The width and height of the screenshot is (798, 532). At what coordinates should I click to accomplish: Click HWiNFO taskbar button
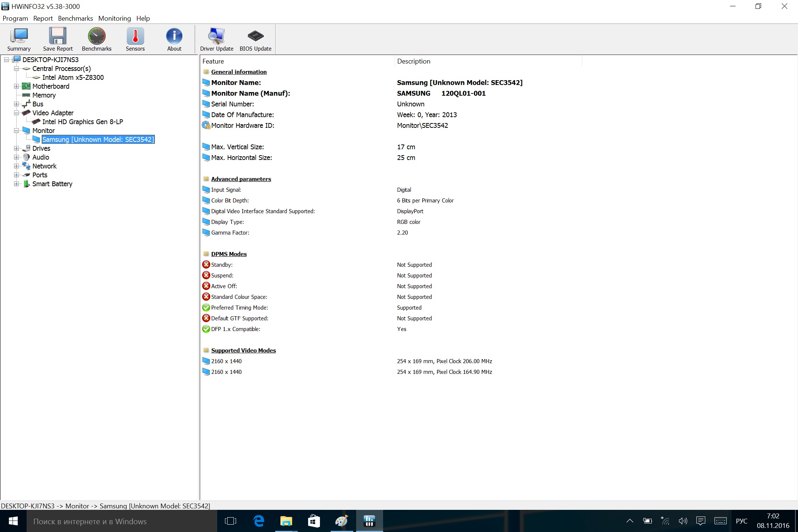(369, 521)
